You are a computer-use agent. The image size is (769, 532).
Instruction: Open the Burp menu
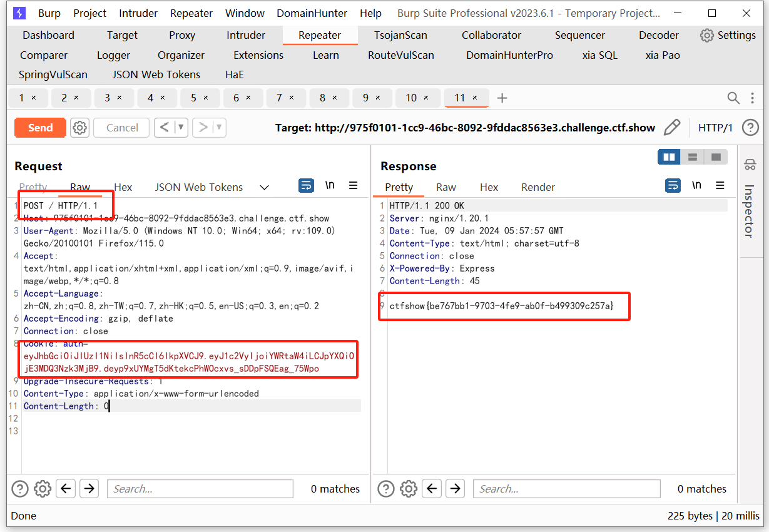click(x=49, y=13)
